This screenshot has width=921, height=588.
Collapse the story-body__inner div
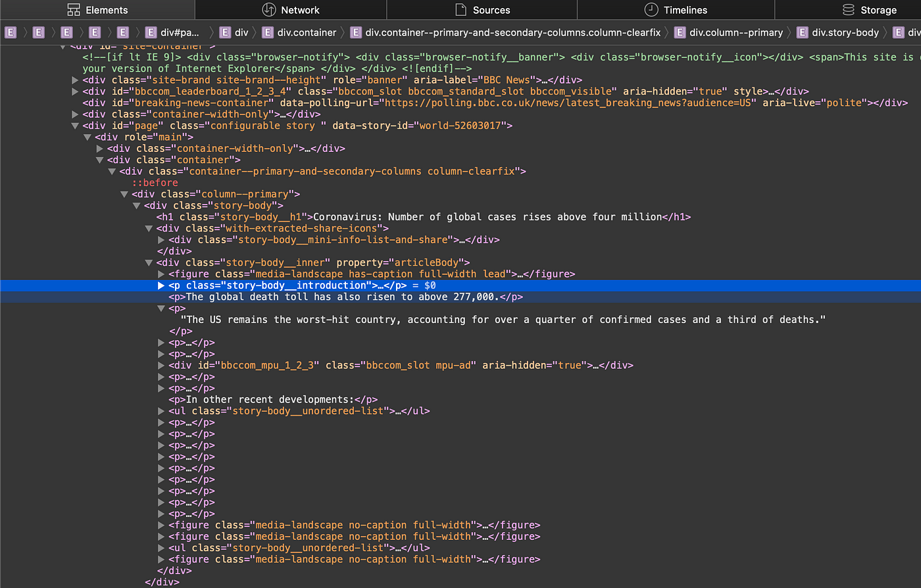(x=149, y=262)
